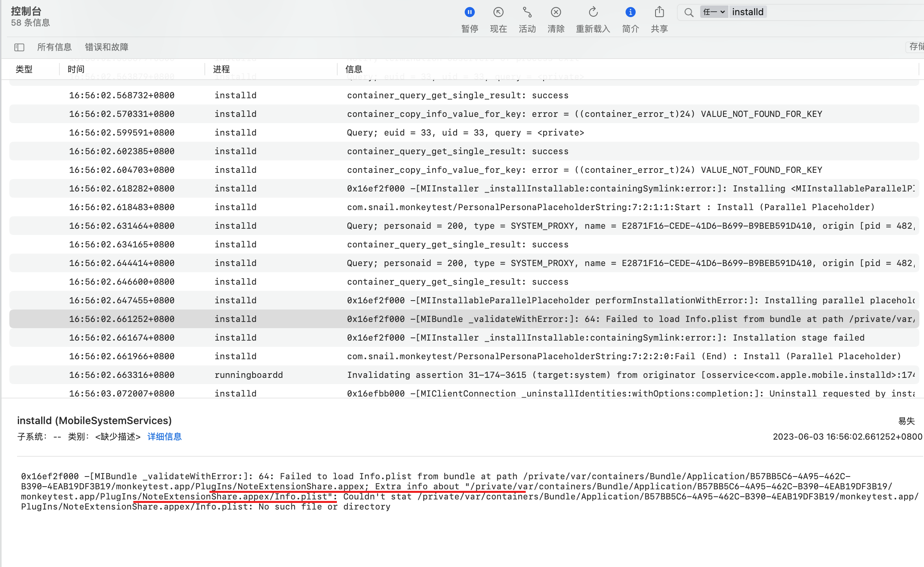924x567 pixels.
Task: Sort by the 时间 column header
Action: [76, 69]
